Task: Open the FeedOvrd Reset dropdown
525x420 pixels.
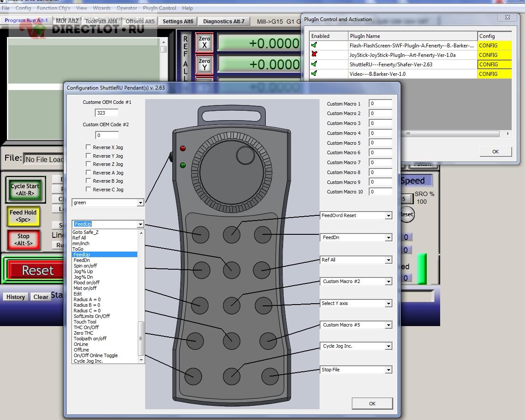Action: (x=388, y=215)
